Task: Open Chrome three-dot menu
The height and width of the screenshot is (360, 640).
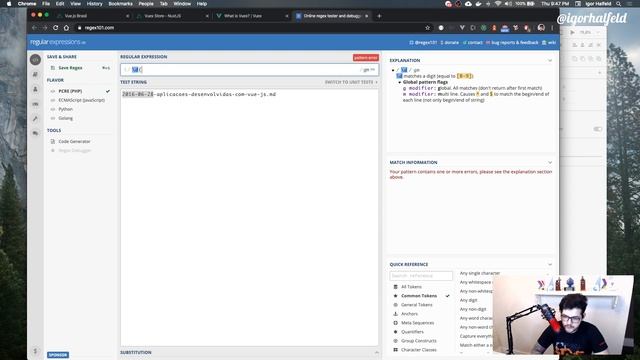Action: click(552, 28)
